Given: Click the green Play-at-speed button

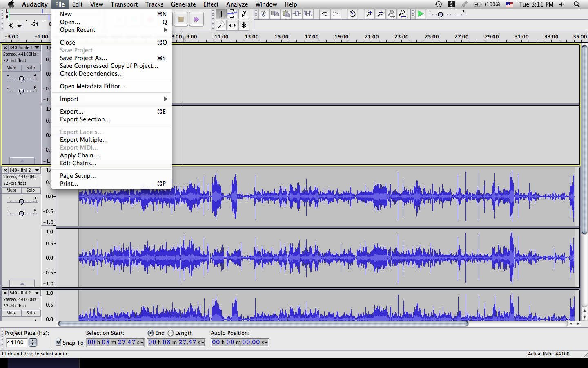Looking at the screenshot, I should 420,14.
